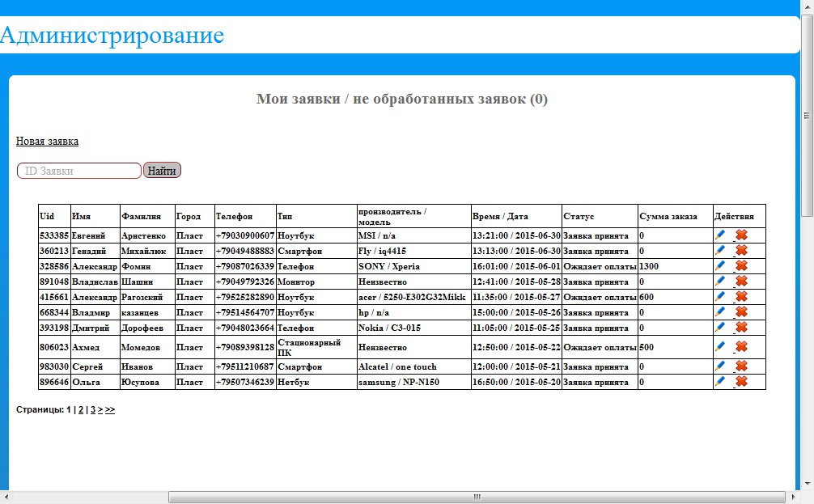The height and width of the screenshot is (504, 814).
Task: Click the Uid column header
Action: point(54,216)
